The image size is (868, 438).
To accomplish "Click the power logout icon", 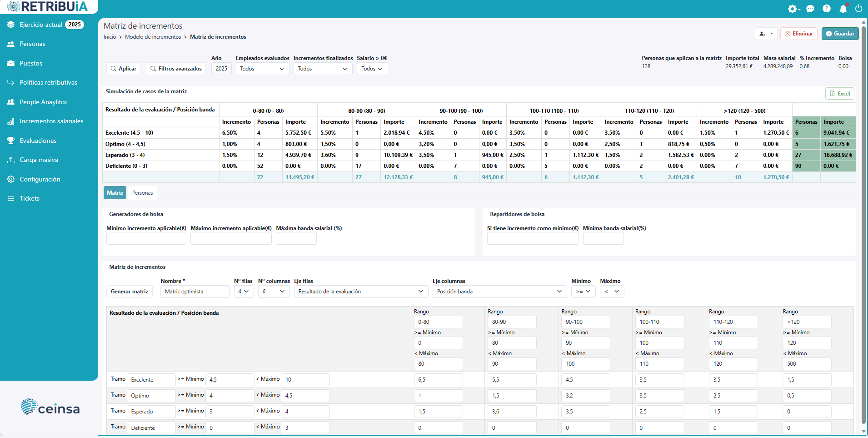I will click(x=858, y=9).
